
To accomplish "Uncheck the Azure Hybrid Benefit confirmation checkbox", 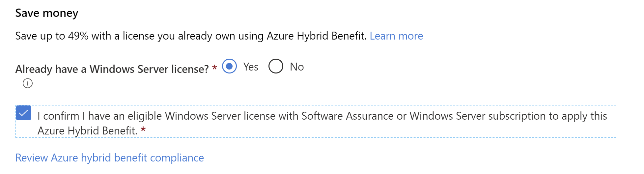I will click(23, 113).
